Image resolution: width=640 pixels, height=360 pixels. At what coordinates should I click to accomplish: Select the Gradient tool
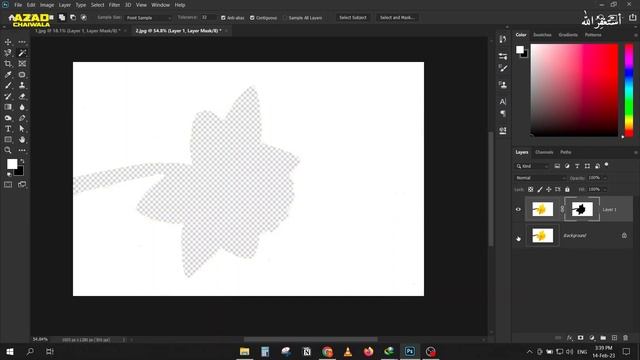coord(8,107)
